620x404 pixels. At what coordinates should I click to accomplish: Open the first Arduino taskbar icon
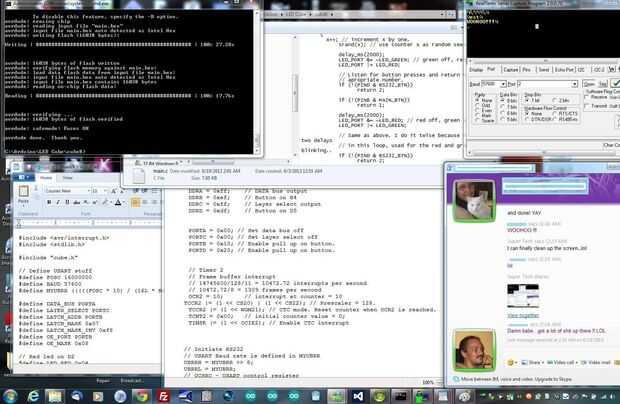[x=250, y=396]
